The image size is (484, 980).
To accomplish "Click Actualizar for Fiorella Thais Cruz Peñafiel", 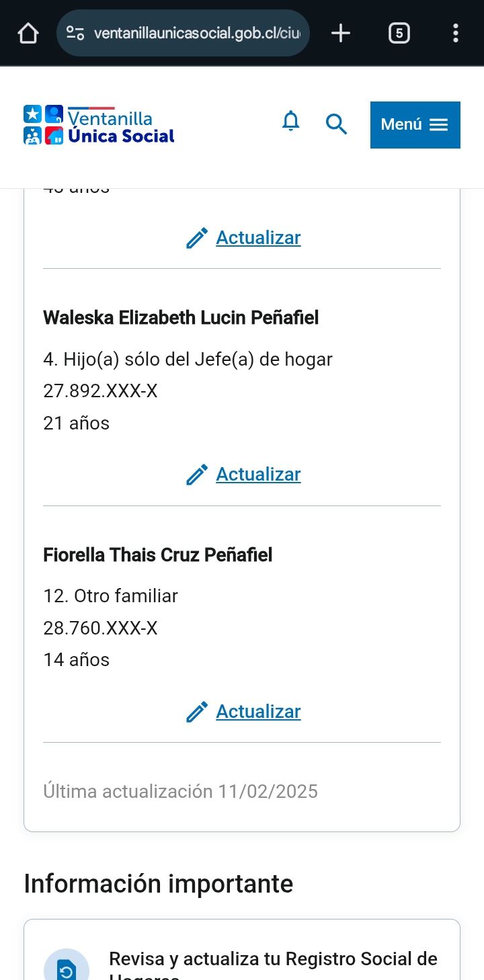I will point(258,712).
